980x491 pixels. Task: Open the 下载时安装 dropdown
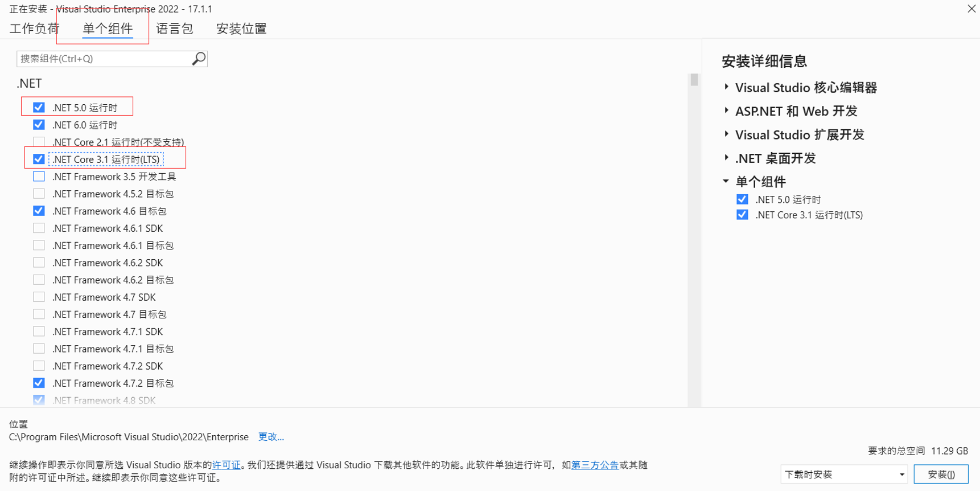[x=844, y=474]
